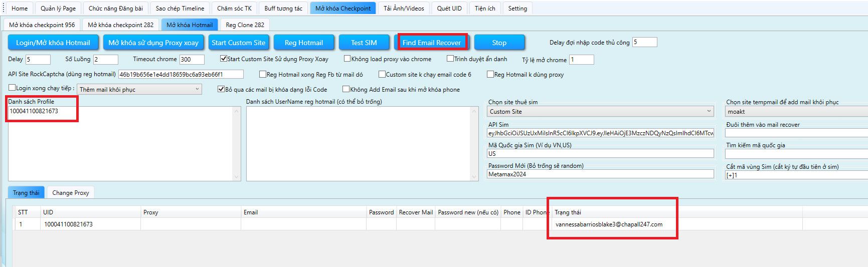Toggle Start Custom Site Sử dụng Proxy Xoay

click(x=224, y=59)
